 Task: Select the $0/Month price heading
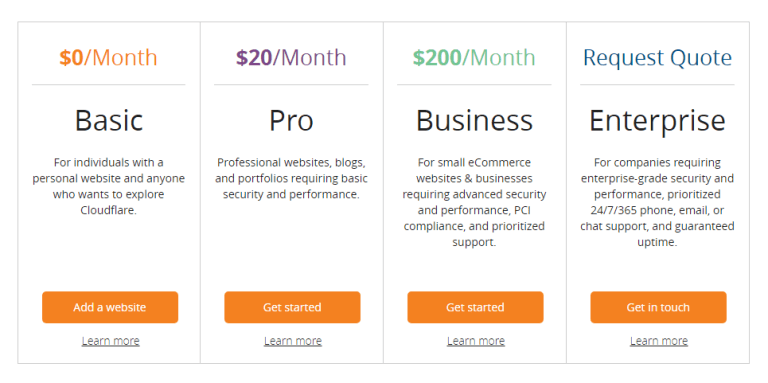coord(108,58)
